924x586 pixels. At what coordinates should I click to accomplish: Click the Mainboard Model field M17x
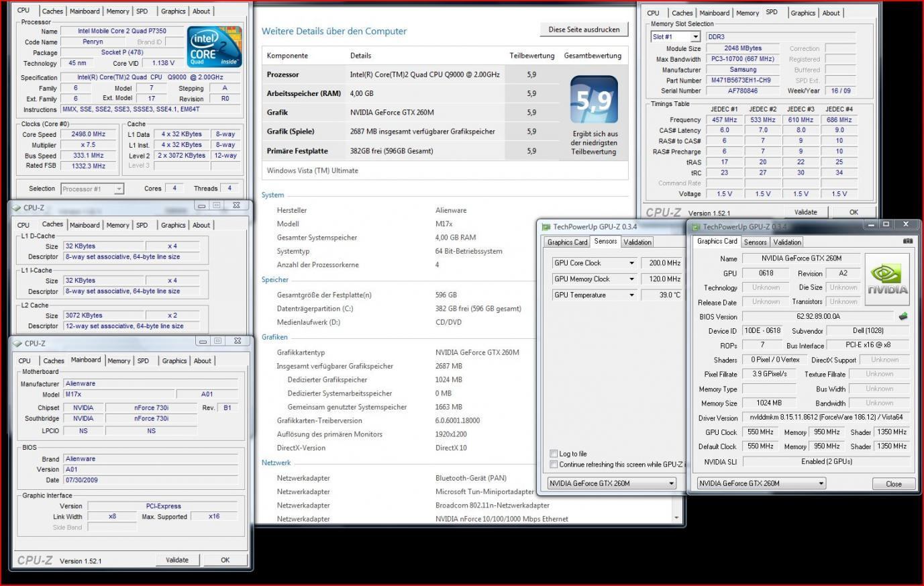coord(118,395)
